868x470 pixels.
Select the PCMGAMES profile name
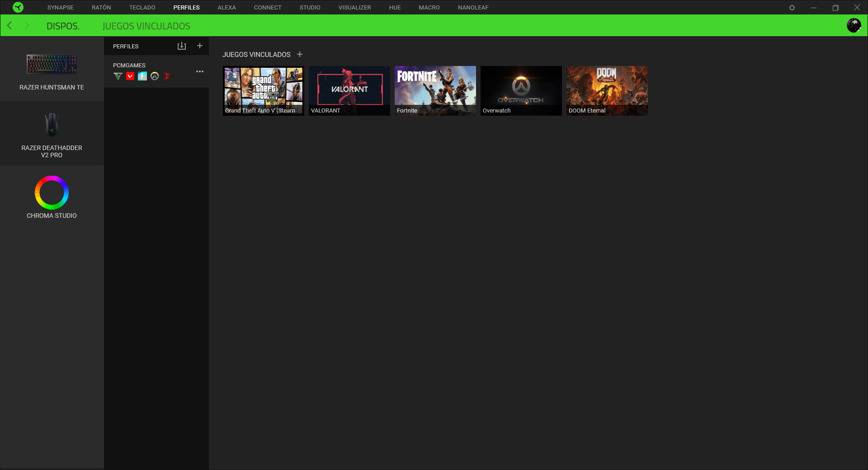[129, 66]
